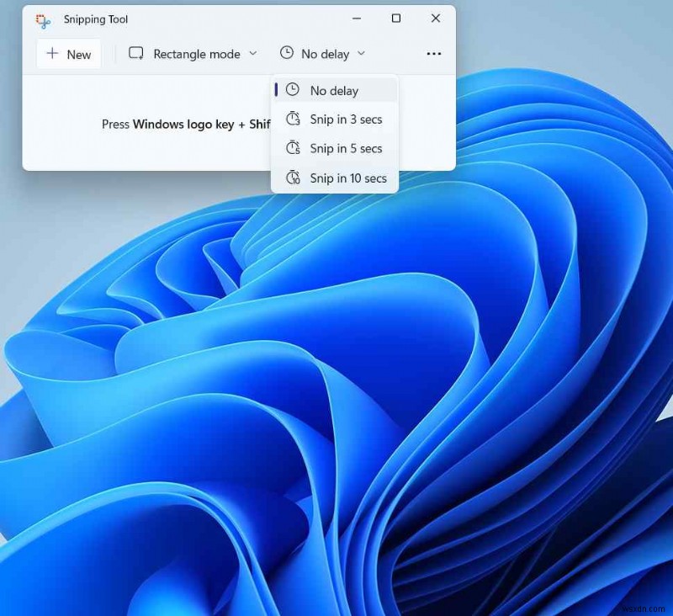Click the stopwatch icon beside Snip in 3 secs
This screenshot has width=673, height=616.
point(293,119)
